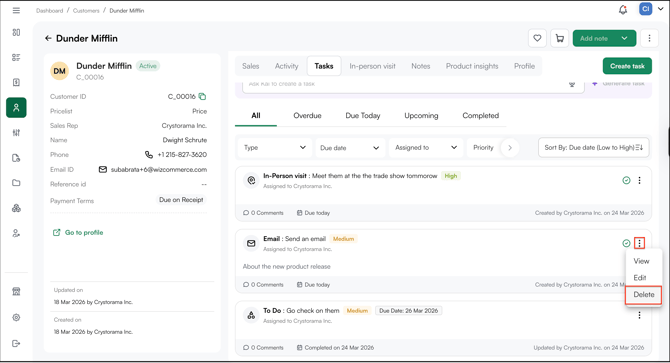Open the folder icon in sidebar
The width and height of the screenshot is (670, 363).
click(x=16, y=183)
